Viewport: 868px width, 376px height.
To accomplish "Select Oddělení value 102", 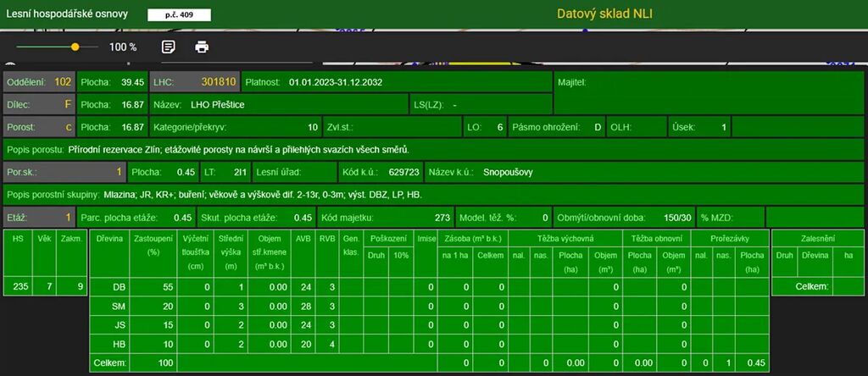I will pyautogui.click(x=63, y=82).
